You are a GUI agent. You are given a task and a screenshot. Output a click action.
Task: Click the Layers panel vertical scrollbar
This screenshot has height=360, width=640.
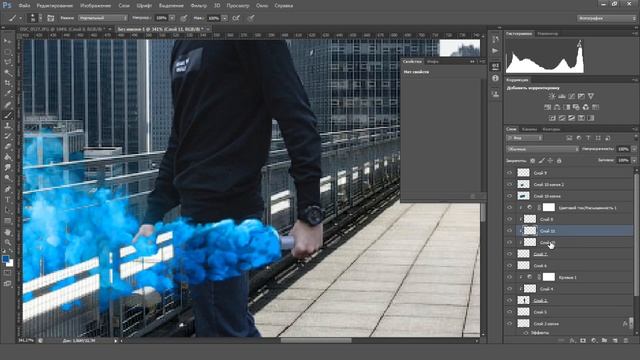pos(636,235)
